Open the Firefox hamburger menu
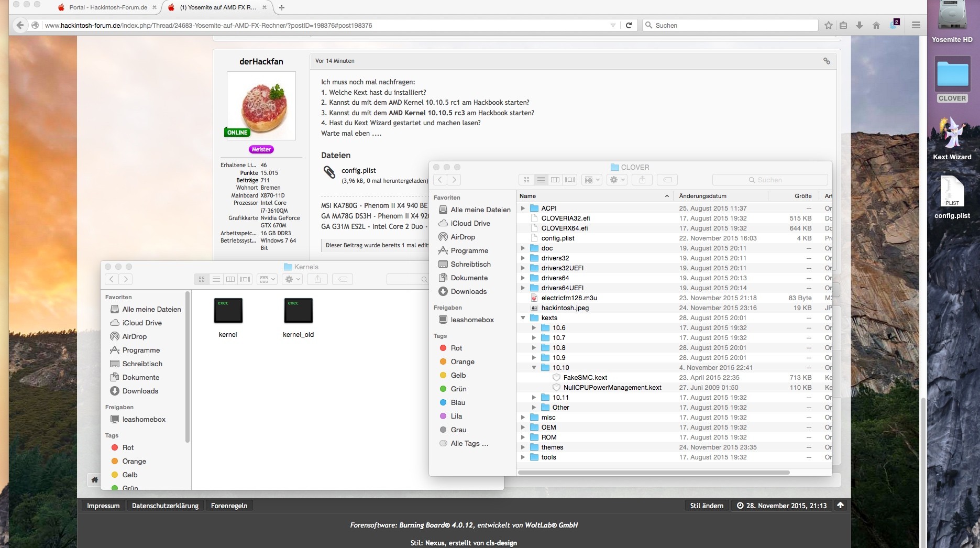980x548 pixels. (916, 25)
